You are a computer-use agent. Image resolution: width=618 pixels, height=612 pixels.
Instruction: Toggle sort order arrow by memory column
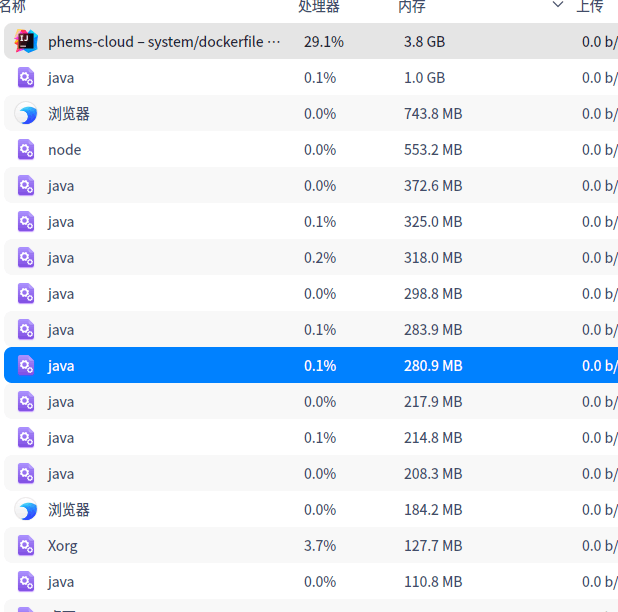pyautogui.click(x=558, y=6)
